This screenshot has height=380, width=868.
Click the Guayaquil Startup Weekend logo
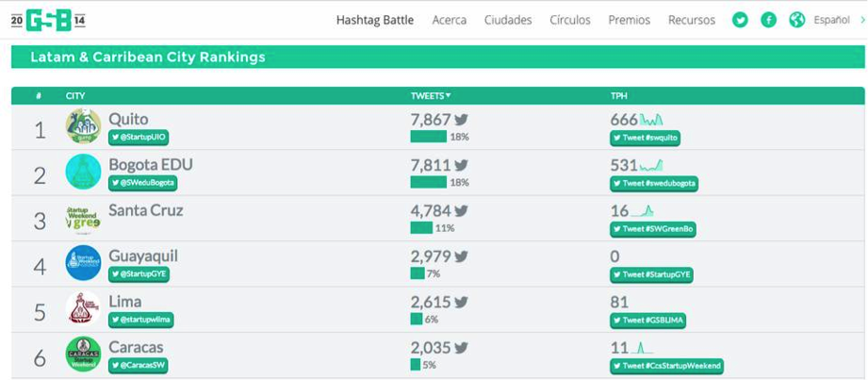83,263
